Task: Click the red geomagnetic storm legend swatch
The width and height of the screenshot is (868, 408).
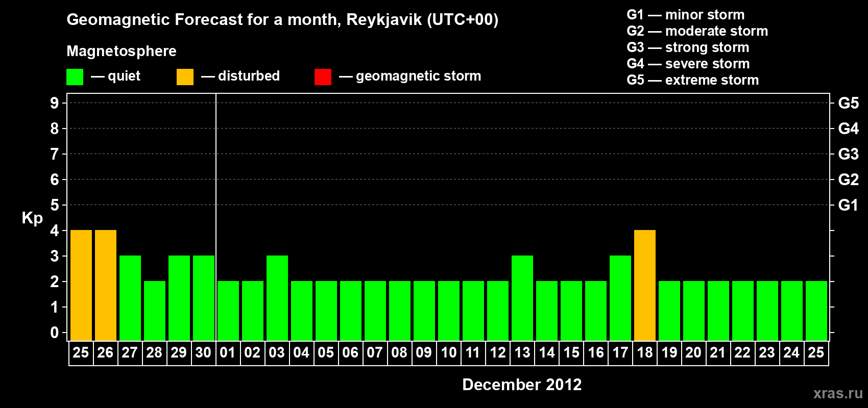Action: pyautogui.click(x=323, y=77)
